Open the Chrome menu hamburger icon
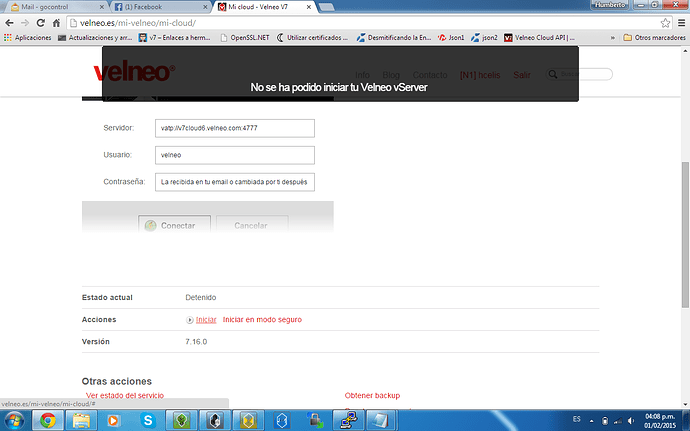690x431 pixels. click(x=681, y=23)
